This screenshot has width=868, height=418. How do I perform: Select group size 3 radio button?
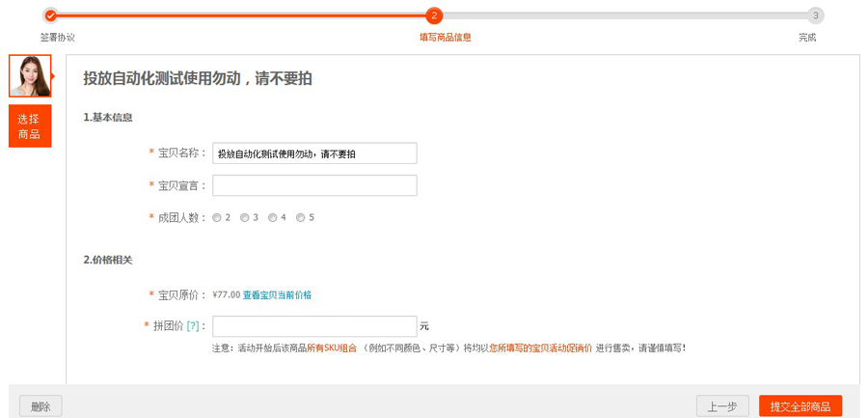pos(244,218)
